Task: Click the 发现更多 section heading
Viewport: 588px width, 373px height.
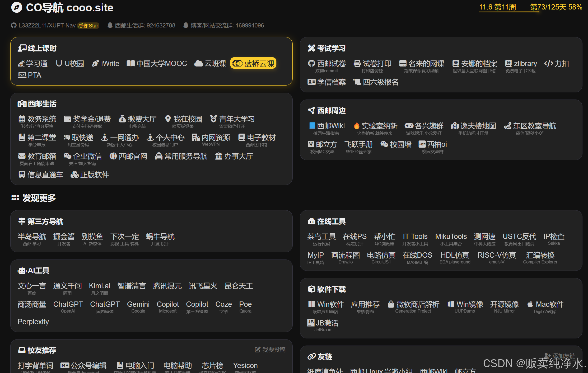Action: [39, 198]
